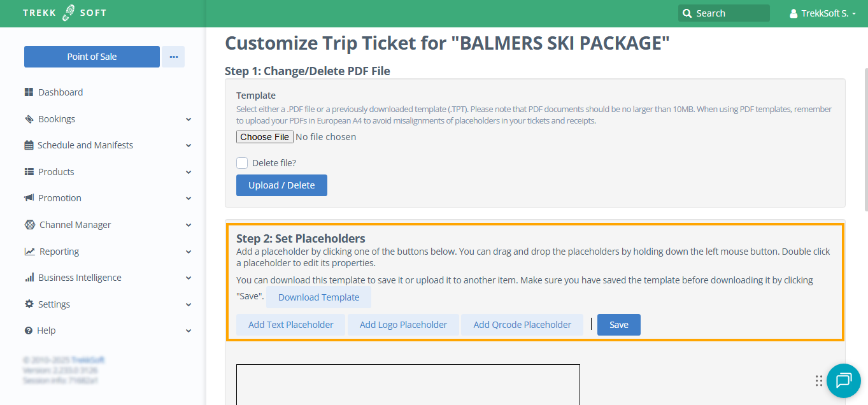The width and height of the screenshot is (868, 405).
Task: Open the TrekkSoft S. user dropdown
Action: click(x=822, y=13)
